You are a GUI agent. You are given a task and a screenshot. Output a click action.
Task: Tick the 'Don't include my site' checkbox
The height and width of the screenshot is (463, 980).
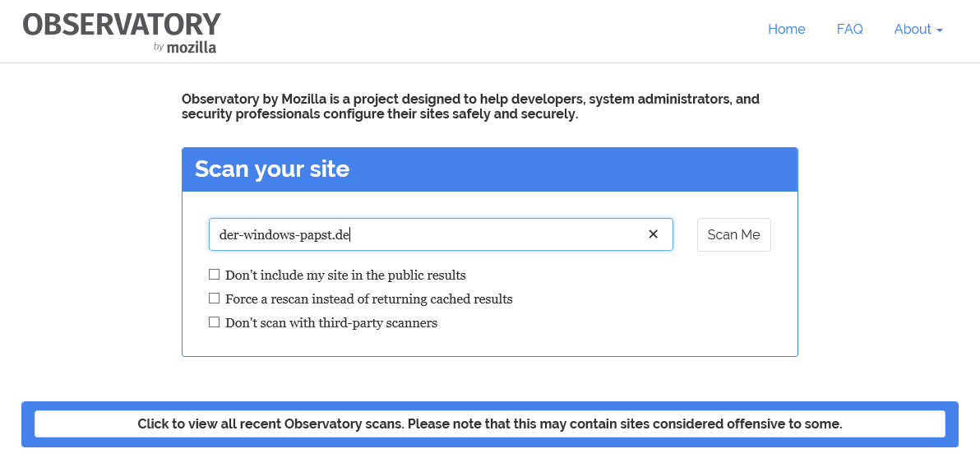pyautogui.click(x=215, y=275)
